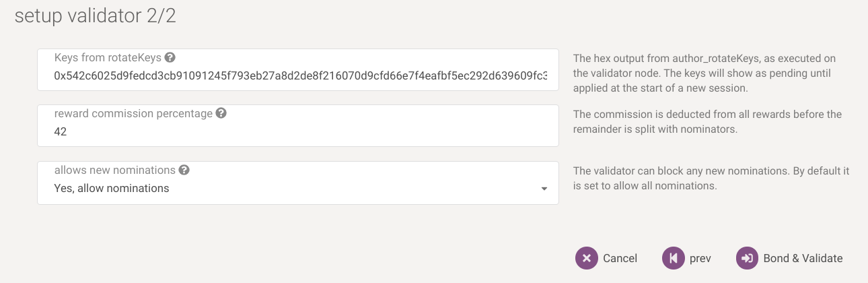Image resolution: width=868 pixels, height=283 pixels.
Task: Focus the rotateKeys hex value field
Action: (300, 76)
